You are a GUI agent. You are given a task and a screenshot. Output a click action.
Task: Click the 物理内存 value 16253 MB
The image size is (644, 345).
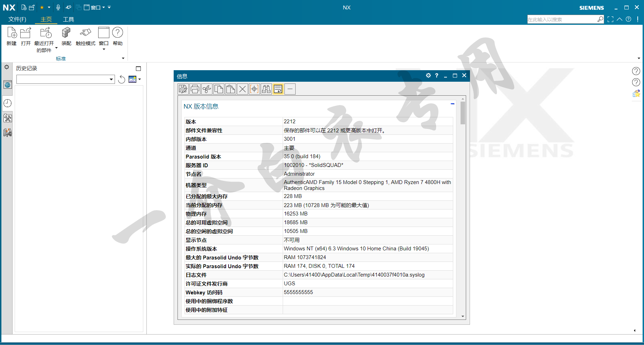pyautogui.click(x=296, y=214)
